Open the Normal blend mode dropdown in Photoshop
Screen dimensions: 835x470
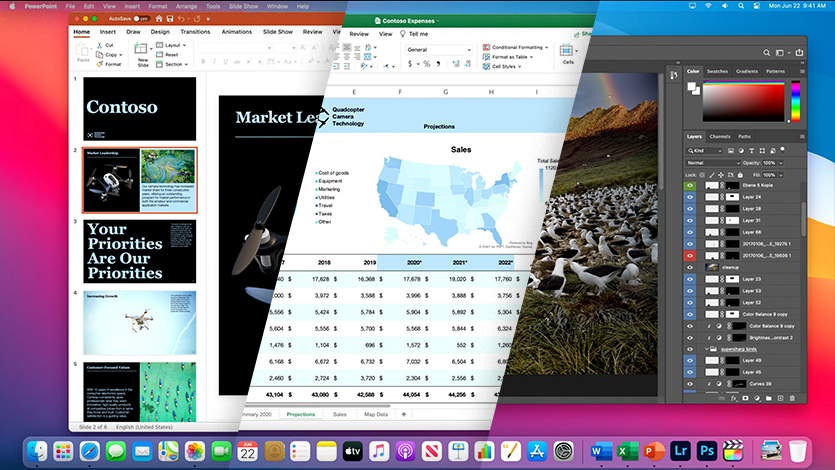pos(713,163)
